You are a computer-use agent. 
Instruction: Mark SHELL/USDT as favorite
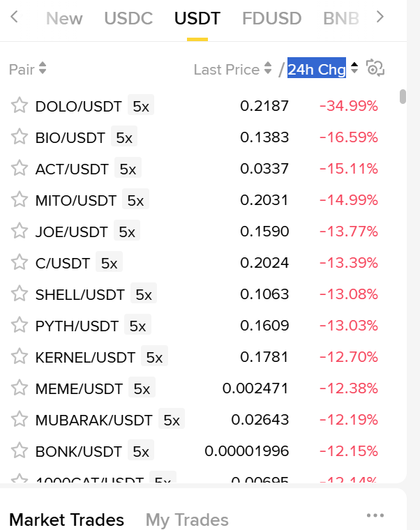point(20,294)
